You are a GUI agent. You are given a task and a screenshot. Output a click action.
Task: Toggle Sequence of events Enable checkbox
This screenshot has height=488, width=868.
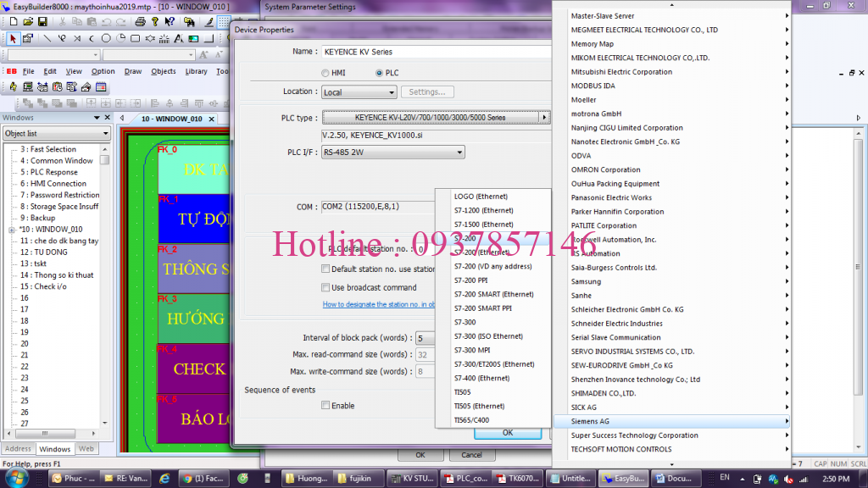point(325,406)
